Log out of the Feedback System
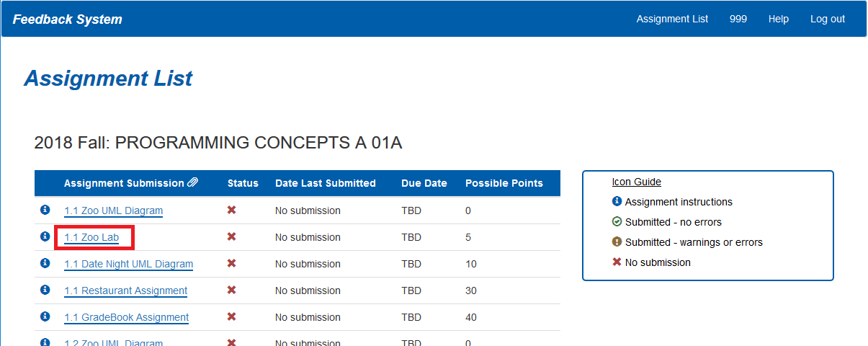The height and width of the screenshot is (346, 868). click(827, 19)
